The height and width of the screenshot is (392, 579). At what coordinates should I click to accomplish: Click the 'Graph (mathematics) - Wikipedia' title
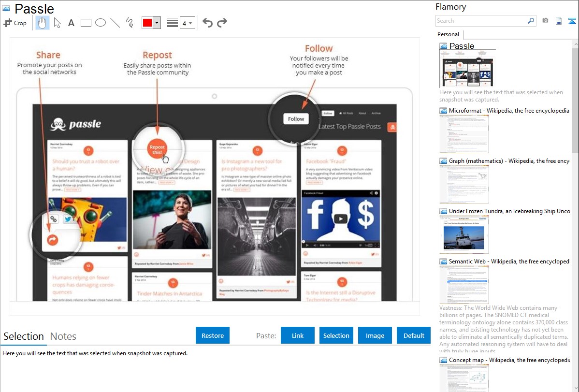click(x=509, y=161)
